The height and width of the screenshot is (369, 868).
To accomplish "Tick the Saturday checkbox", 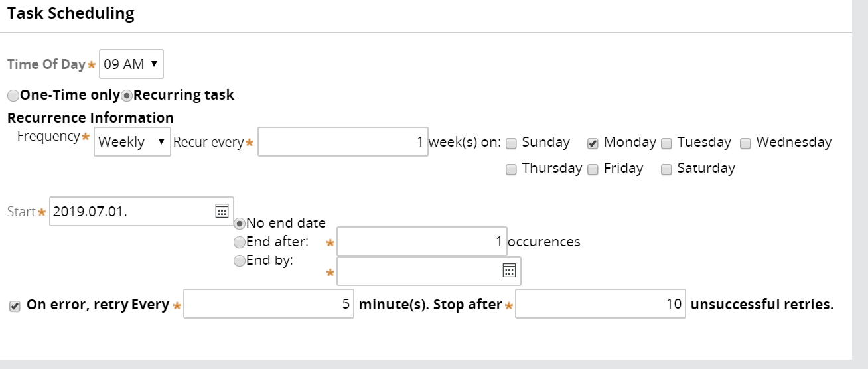I will (x=666, y=169).
